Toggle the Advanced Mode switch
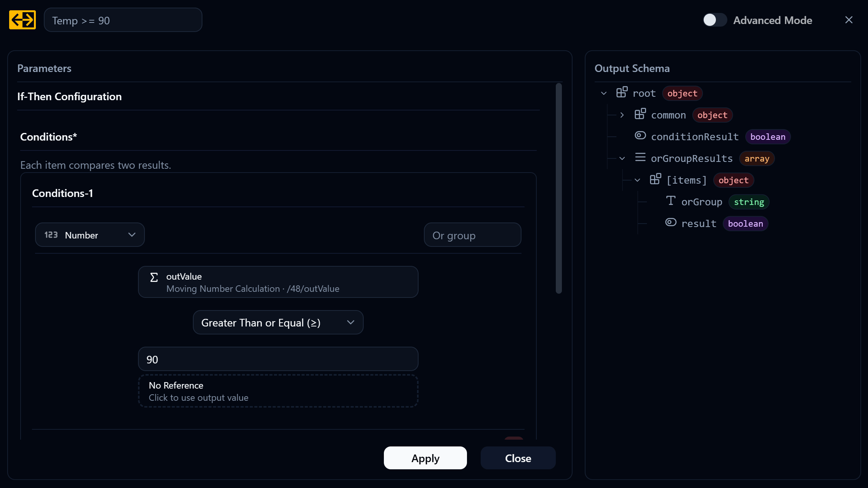The width and height of the screenshot is (868, 488). point(715,20)
